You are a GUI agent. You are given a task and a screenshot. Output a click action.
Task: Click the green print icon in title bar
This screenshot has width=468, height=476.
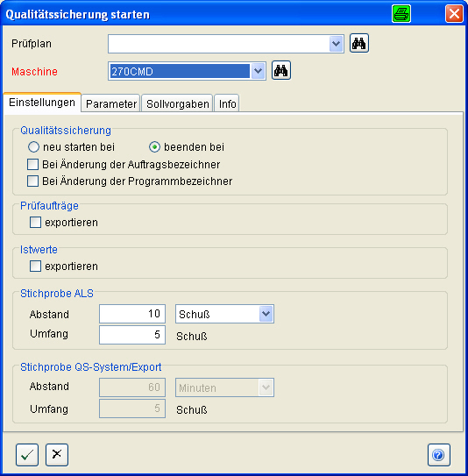(401, 14)
